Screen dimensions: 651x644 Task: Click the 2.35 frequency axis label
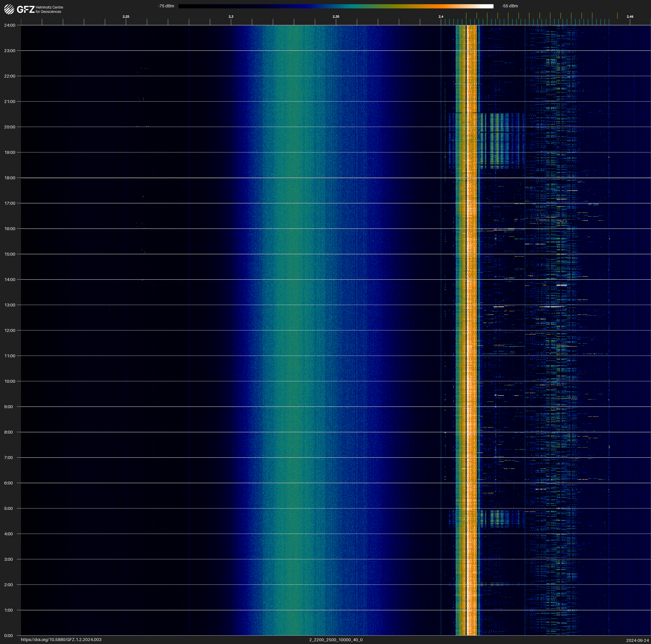point(336,17)
